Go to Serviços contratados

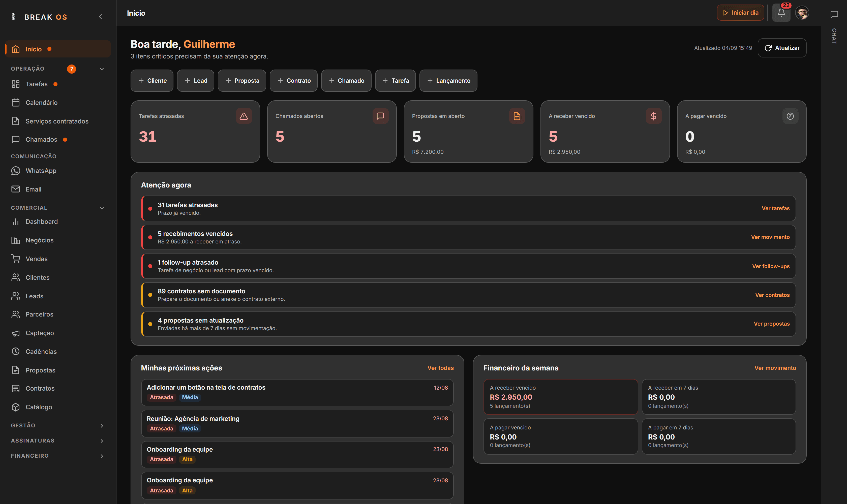coord(58,121)
